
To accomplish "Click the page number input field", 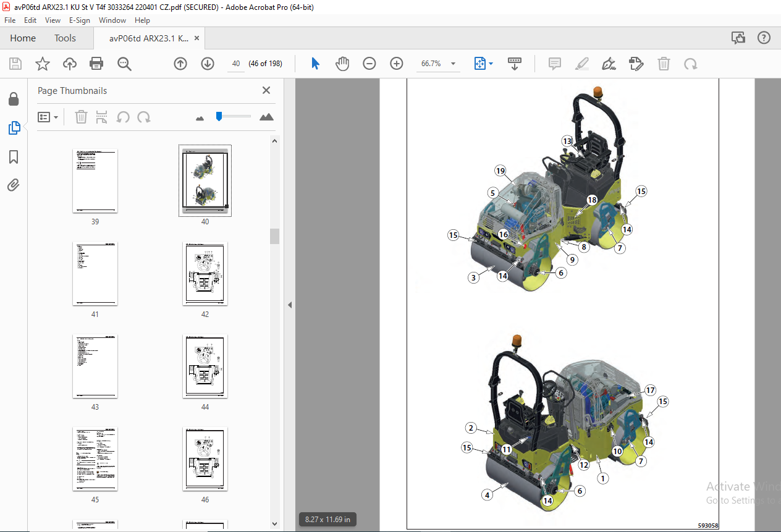I will (x=235, y=64).
